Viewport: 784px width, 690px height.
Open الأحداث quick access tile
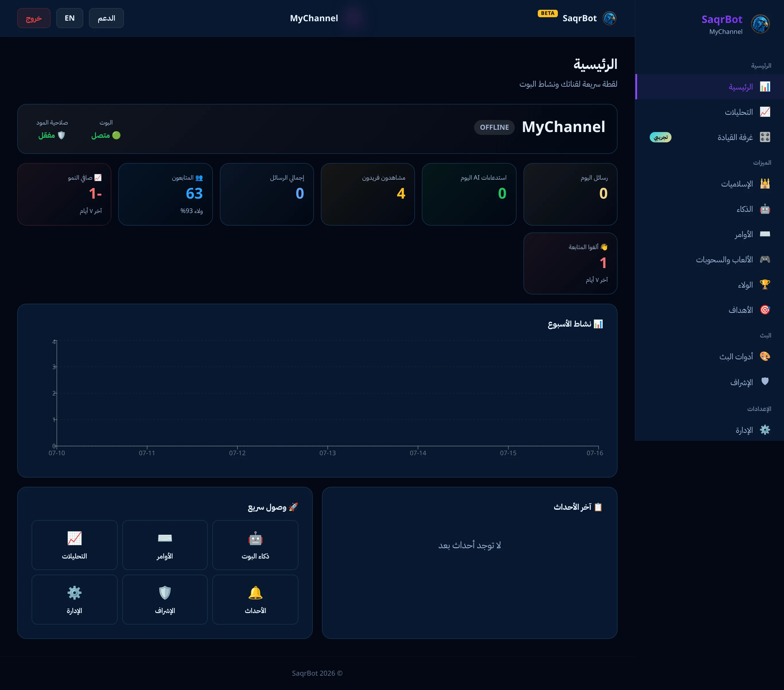click(255, 600)
